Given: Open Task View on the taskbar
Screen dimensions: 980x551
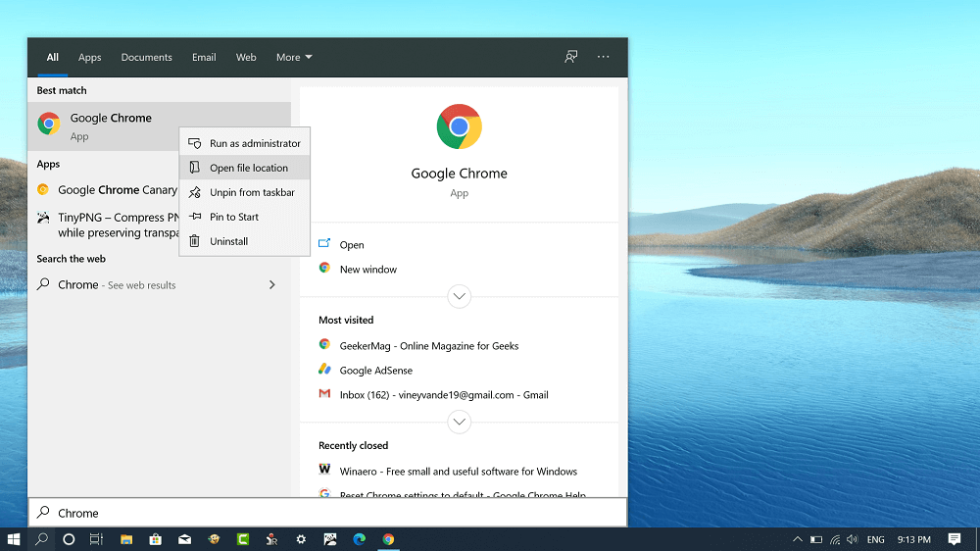Looking at the screenshot, I should tap(96, 539).
